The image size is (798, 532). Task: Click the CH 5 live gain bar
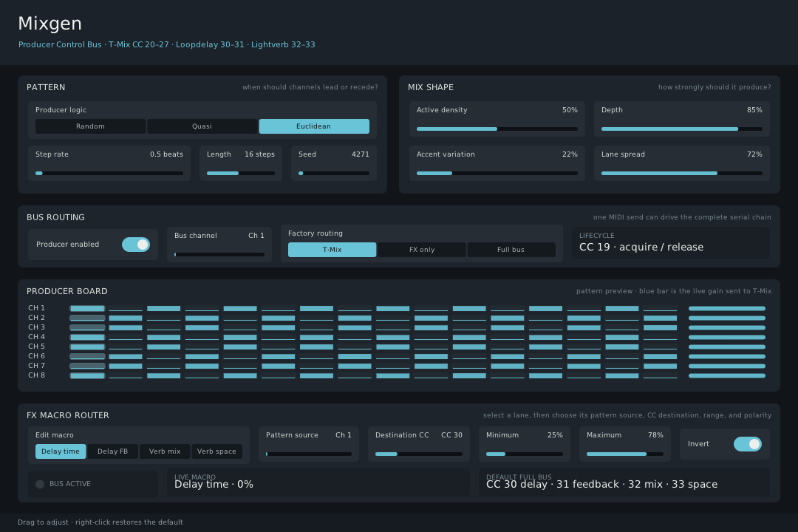[x=727, y=347]
